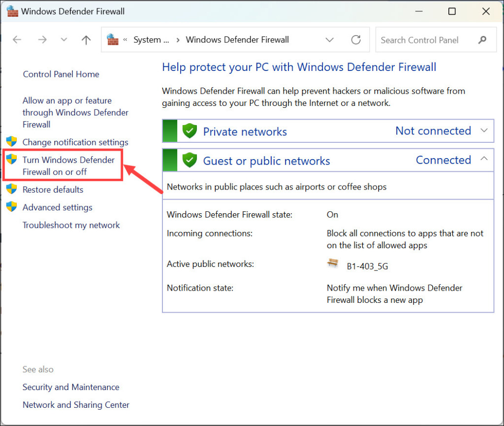Click the Back navigation arrow

17,40
